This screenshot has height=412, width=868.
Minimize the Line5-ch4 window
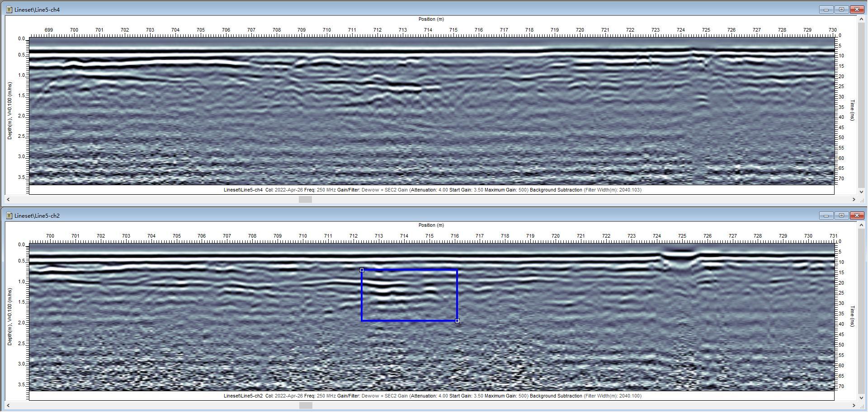826,9
